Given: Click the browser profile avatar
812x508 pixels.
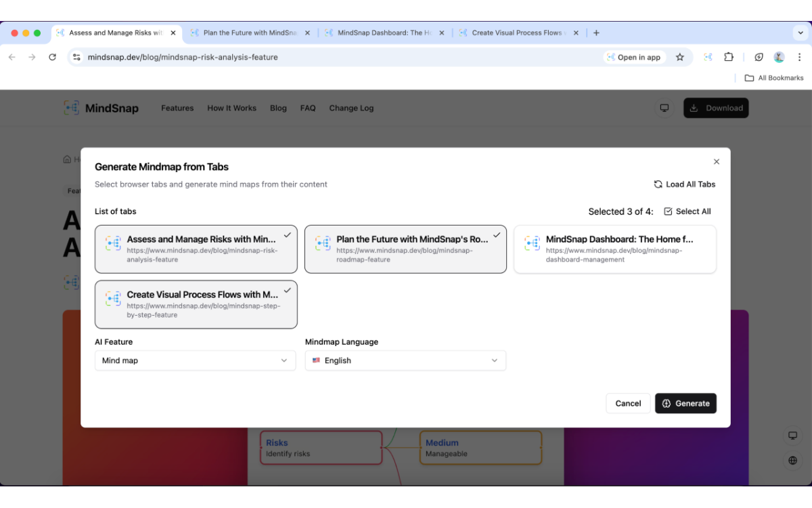Looking at the screenshot, I should pyautogui.click(x=779, y=57).
